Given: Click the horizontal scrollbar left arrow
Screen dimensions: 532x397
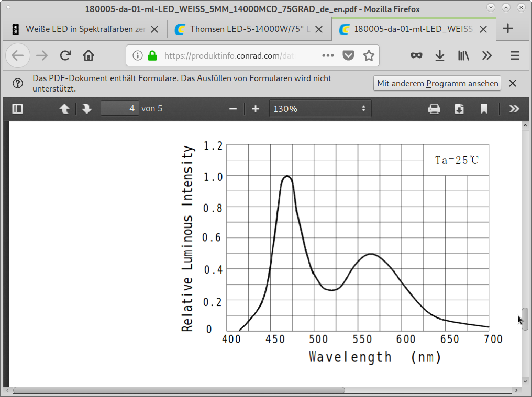Looking at the screenshot, I should pos(7,390).
